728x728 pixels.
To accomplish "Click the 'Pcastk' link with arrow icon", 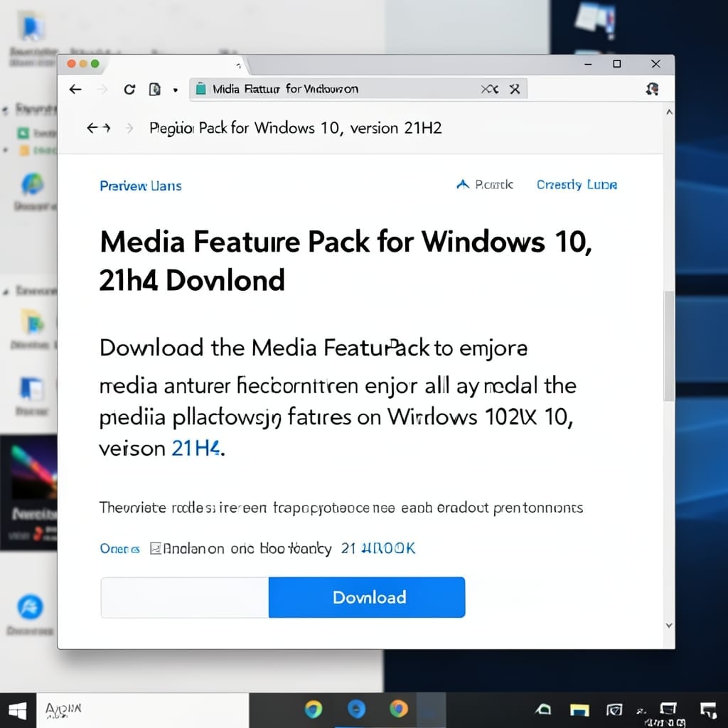I will [x=485, y=185].
